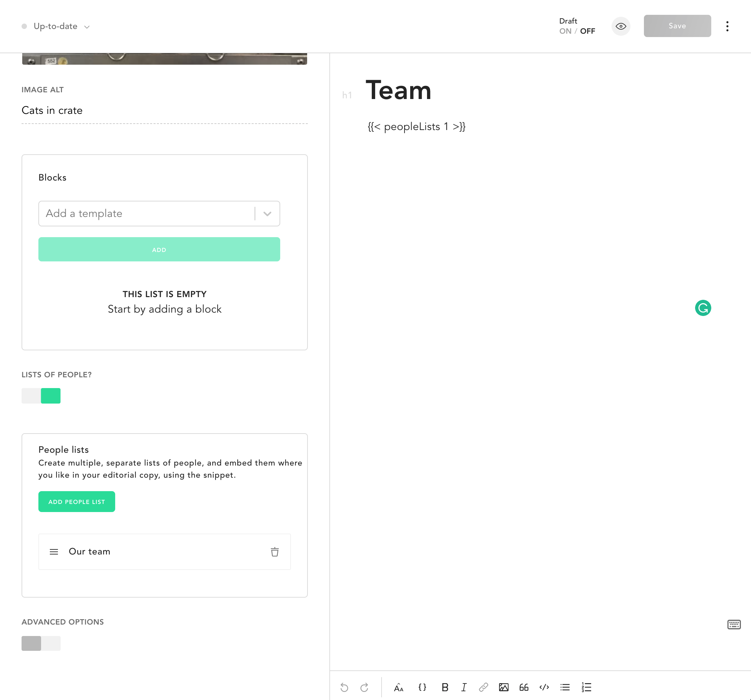The height and width of the screenshot is (700, 751).
Task: Enable the Advanced Options switch
Action: click(41, 643)
